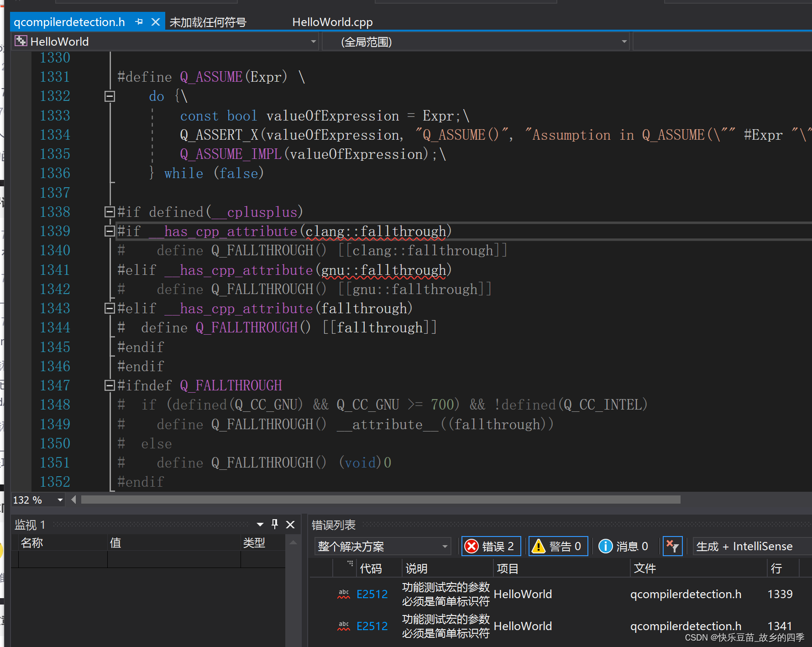This screenshot has width=812, height=647.
Task: Close the 监视 1 watch panel
Action: (x=290, y=525)
